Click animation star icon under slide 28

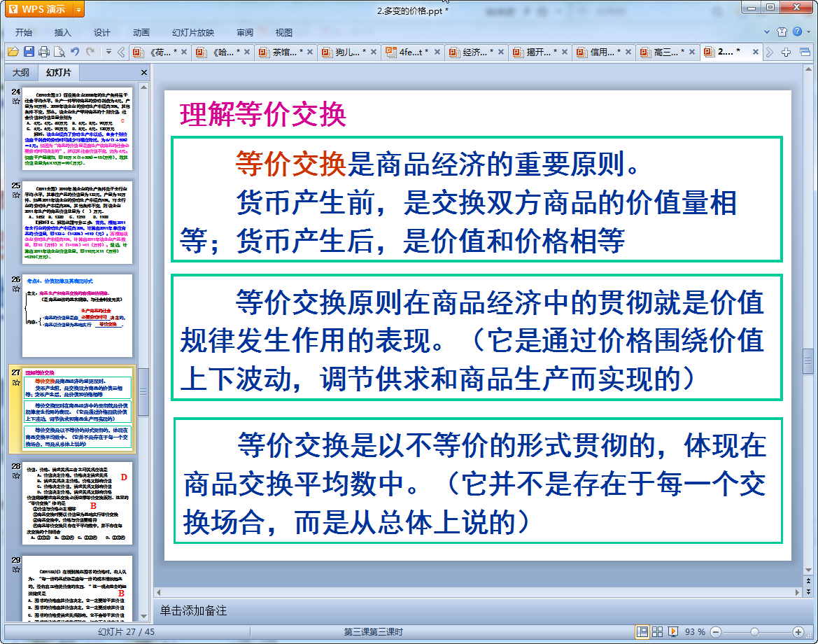[x=16, y=475]
